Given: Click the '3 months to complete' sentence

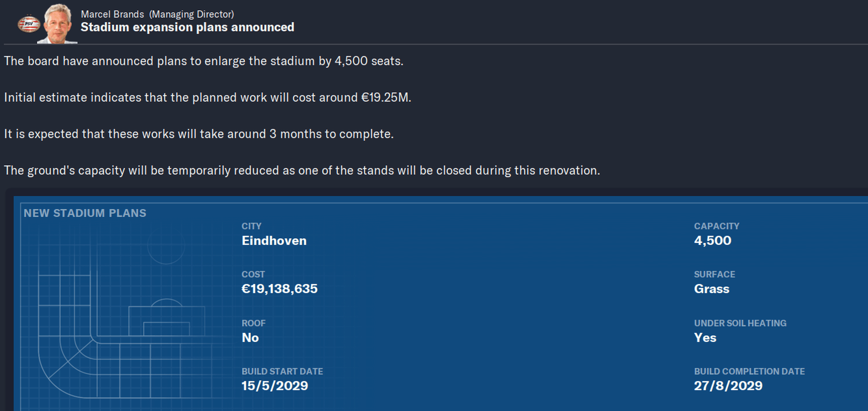Looking at the screenshot, I should tap(199, 134).
